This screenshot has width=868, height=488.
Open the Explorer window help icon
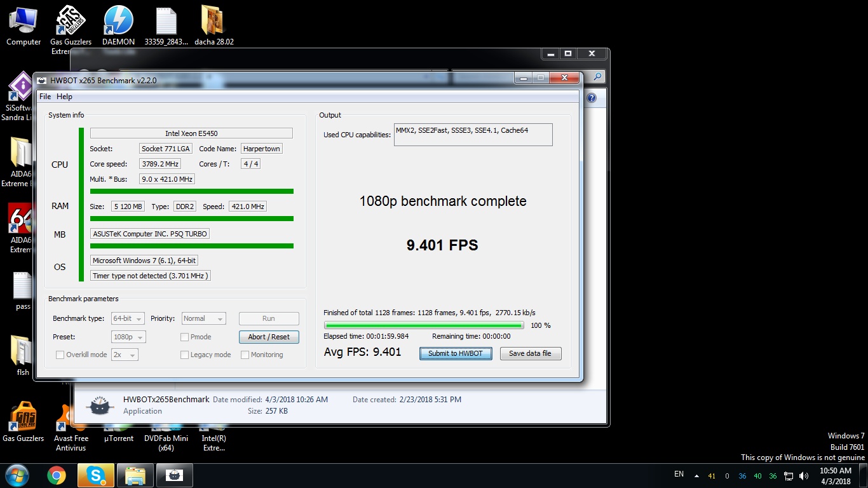(592, 98)
